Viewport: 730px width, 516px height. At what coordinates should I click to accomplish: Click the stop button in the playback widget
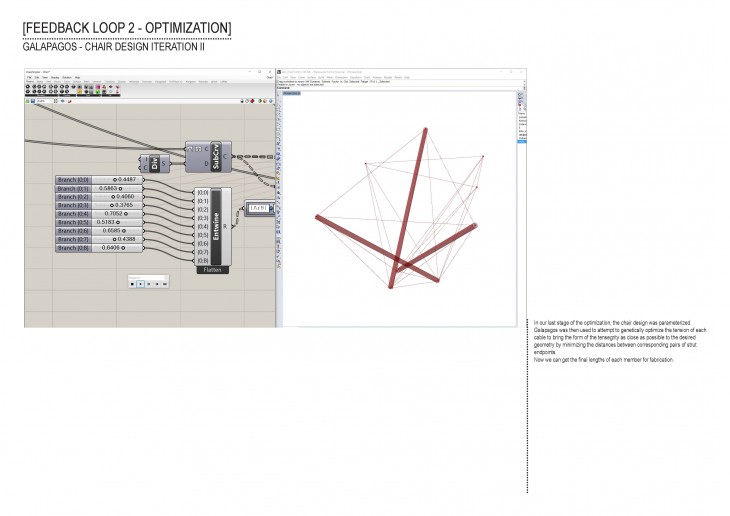(x=133, y=283)
